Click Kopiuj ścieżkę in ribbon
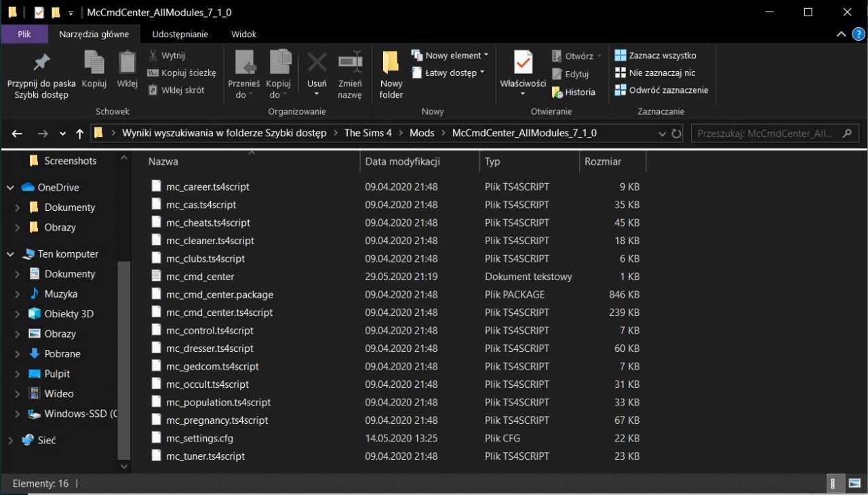The width and height of the screenshot is (868, 495). click(x=182, y=73)
